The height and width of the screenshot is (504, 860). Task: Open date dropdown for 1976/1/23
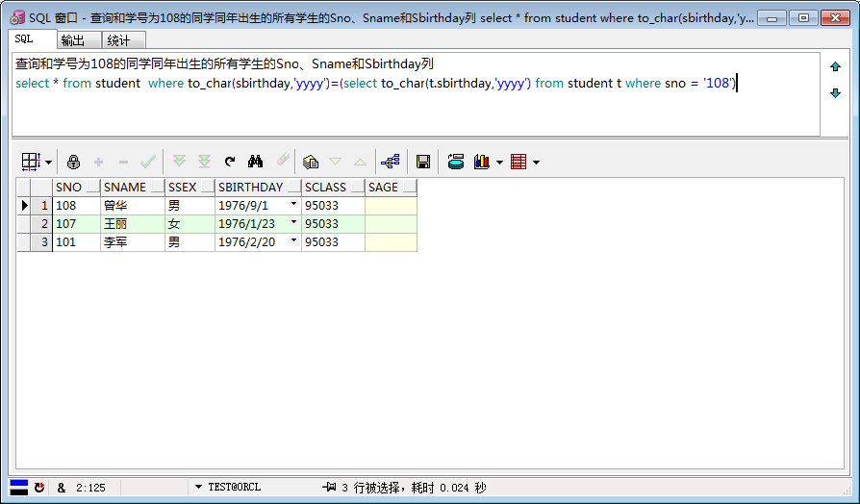[294, 222]
